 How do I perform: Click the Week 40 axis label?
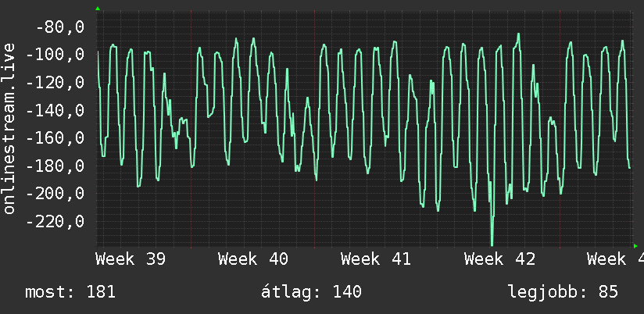coord(253,259)
